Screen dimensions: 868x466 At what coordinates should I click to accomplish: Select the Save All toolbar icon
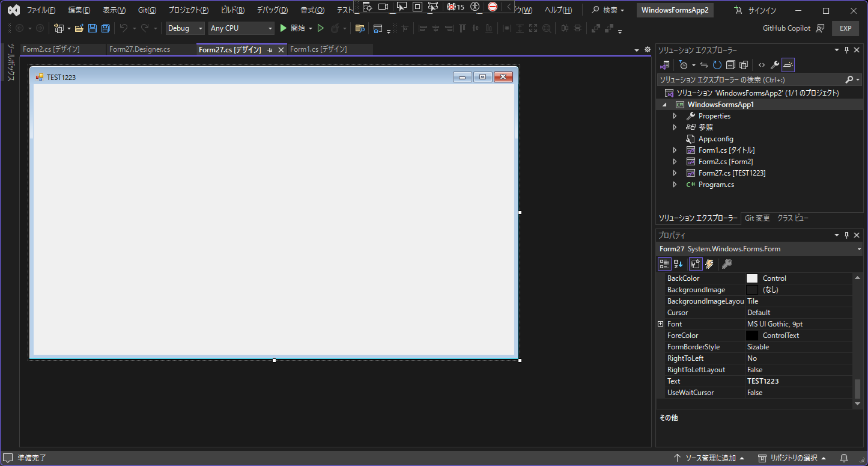[106, 28]
